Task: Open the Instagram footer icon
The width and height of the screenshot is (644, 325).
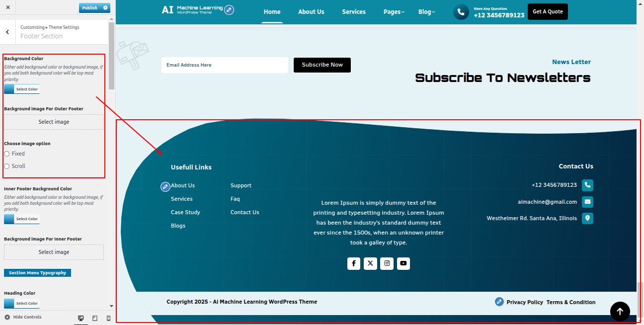Action: pyautogui.click(x=387, y=263)
